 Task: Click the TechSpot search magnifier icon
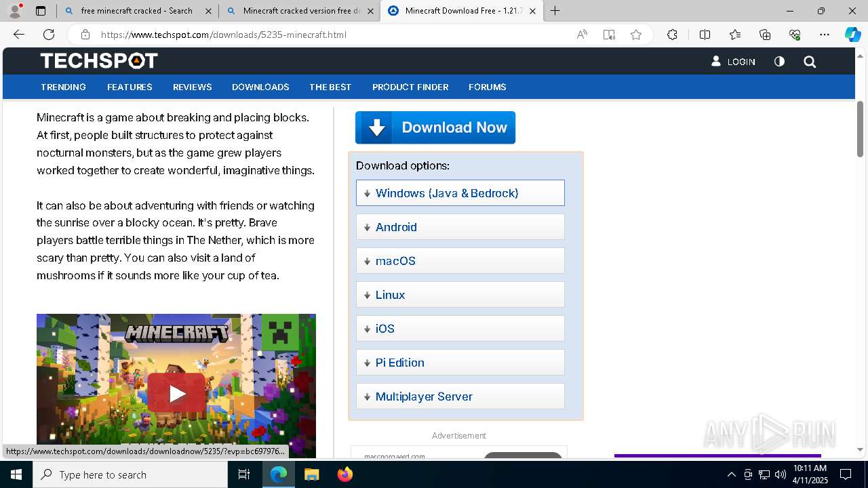[810, 62]
